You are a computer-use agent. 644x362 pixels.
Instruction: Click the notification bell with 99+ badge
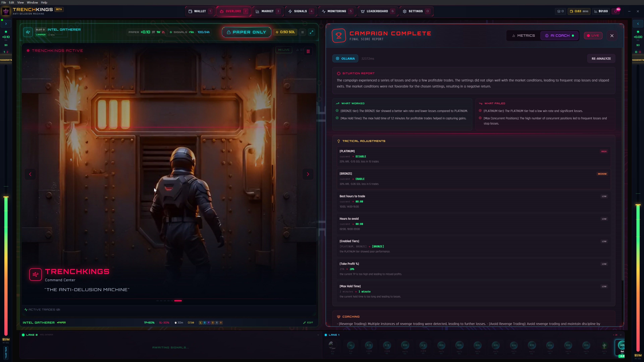coord(615,11)
